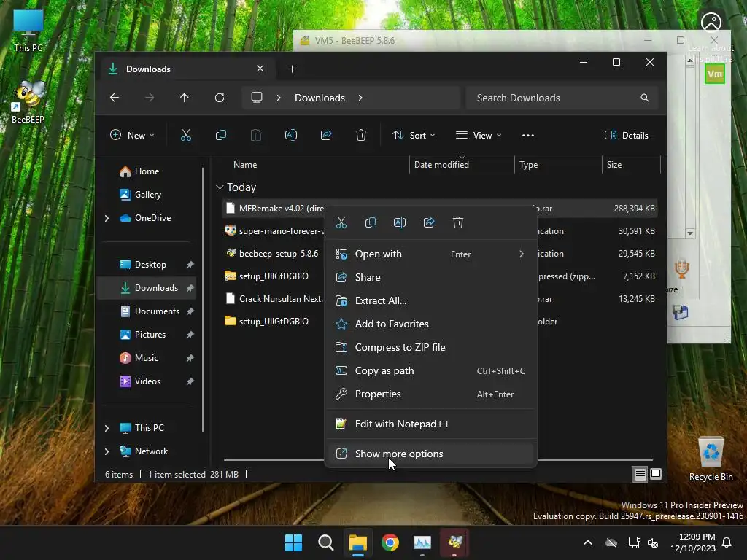Collapse the Today group
This screenshot has width=747, height=560.
coord(220,187)
